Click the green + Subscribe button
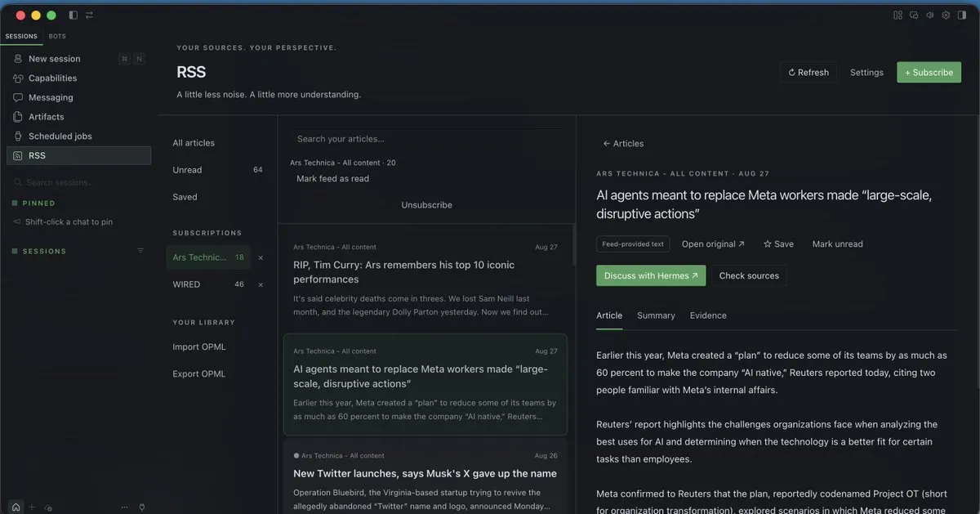 (x=929, y=73)
